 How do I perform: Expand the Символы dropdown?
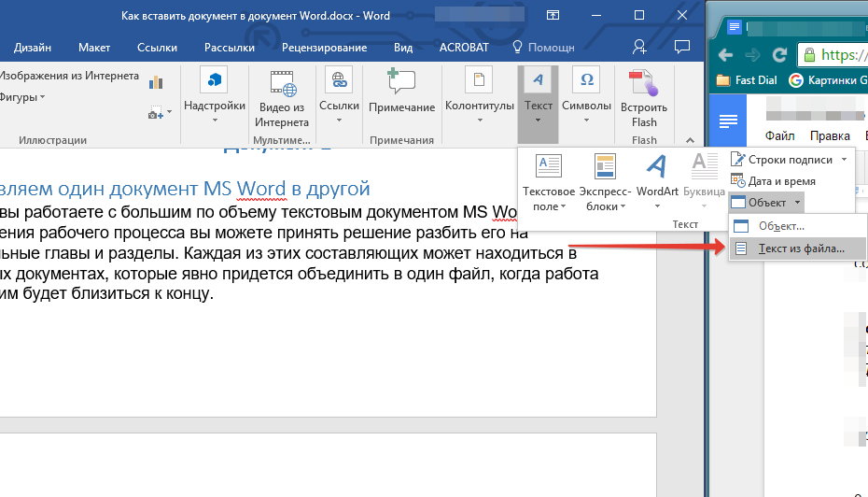[588, 119]
